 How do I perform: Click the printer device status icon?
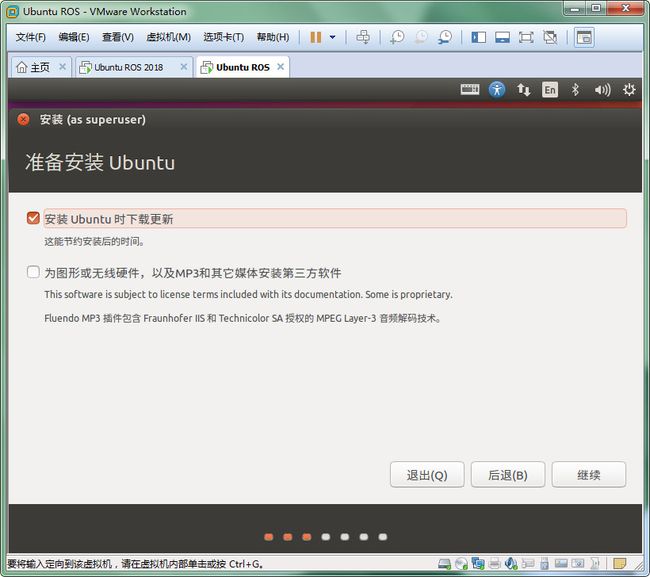[494, 564]
